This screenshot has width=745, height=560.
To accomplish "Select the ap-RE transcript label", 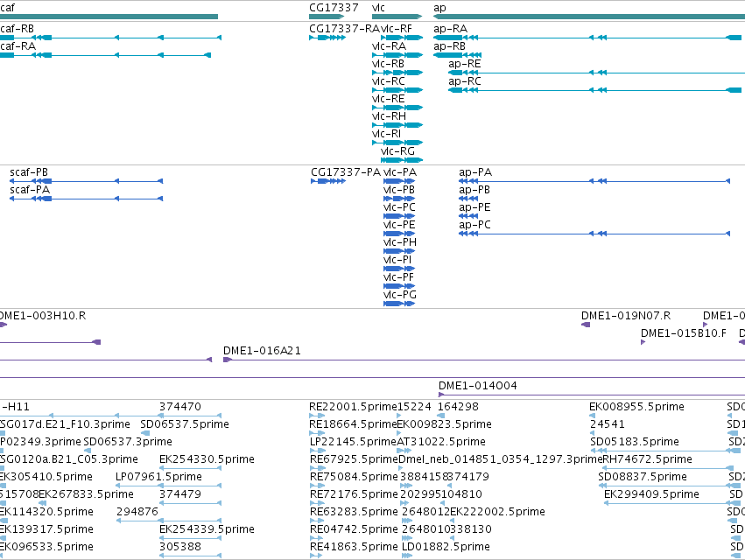I will coord(465,64).
